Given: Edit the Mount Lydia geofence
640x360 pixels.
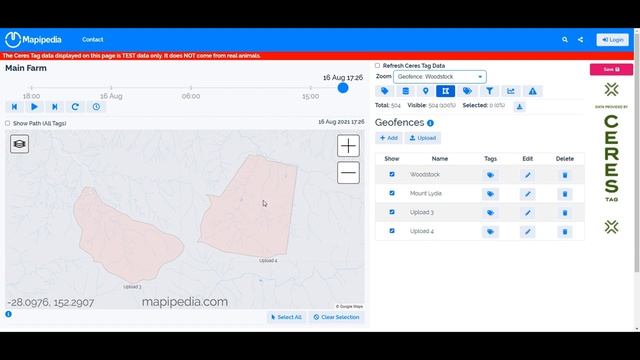Looking at the screenshot, I should pyautogui.click(x=527, y=194).
